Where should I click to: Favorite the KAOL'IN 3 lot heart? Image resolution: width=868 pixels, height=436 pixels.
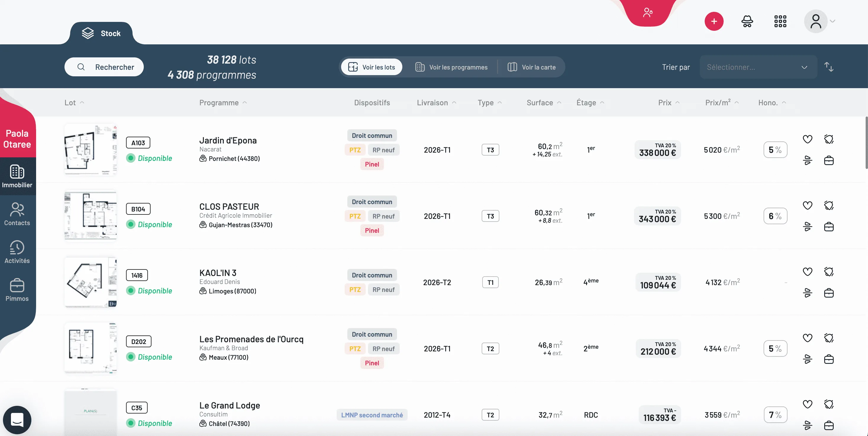click(807, 271)
